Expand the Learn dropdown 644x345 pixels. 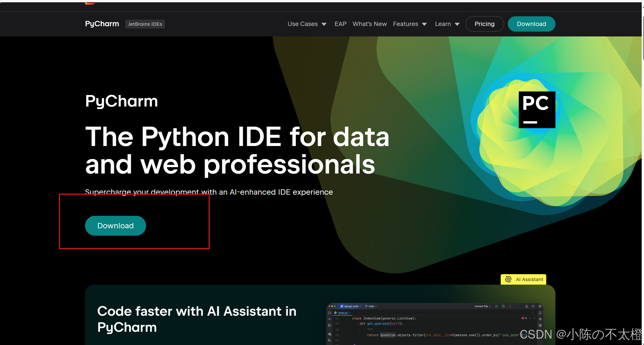[447, 24]
